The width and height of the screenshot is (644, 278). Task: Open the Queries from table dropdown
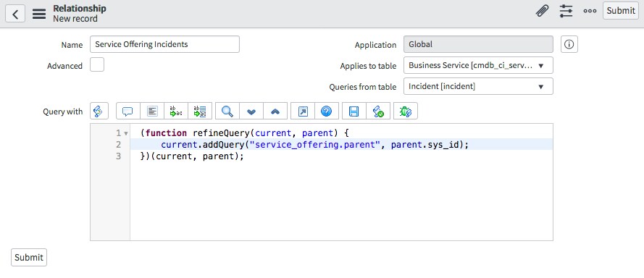[x=478, y=86]
